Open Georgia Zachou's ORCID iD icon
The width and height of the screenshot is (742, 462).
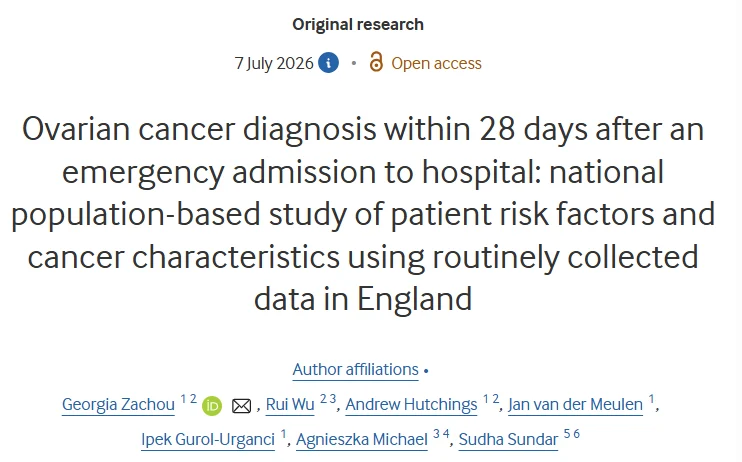tap(212, 406)
